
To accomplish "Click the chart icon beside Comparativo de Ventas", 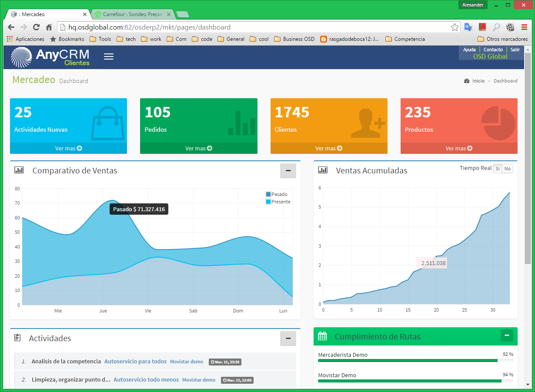I will 19,170.
